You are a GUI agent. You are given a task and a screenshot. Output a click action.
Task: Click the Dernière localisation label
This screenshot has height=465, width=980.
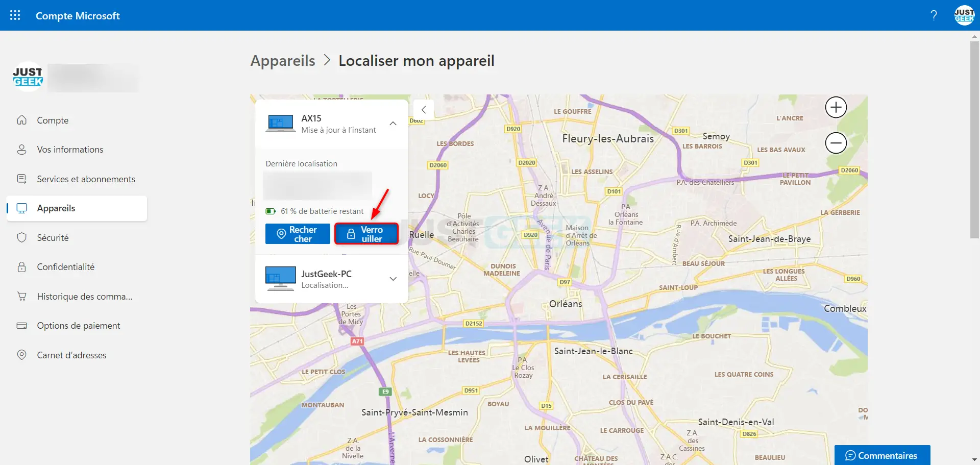pyautogui.click(x=301, y=164)
